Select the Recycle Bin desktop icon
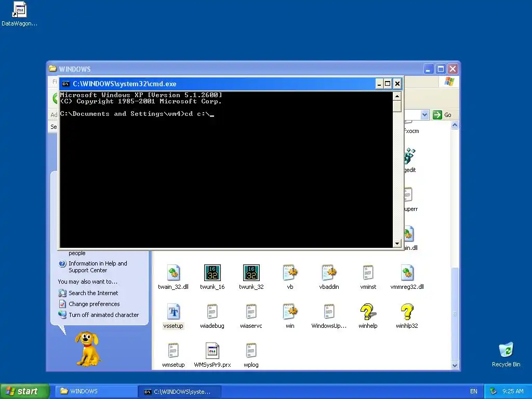 pos(506,351)
